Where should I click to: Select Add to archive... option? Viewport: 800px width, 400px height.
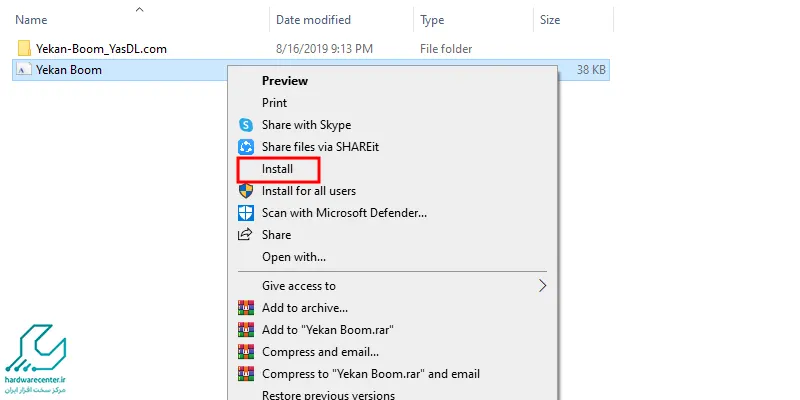tap(305, 308)
